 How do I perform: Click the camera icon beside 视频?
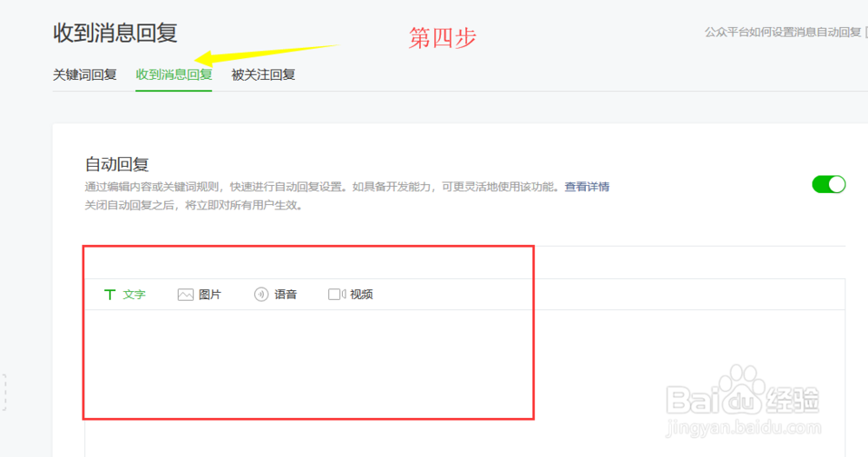pos(337,295)
